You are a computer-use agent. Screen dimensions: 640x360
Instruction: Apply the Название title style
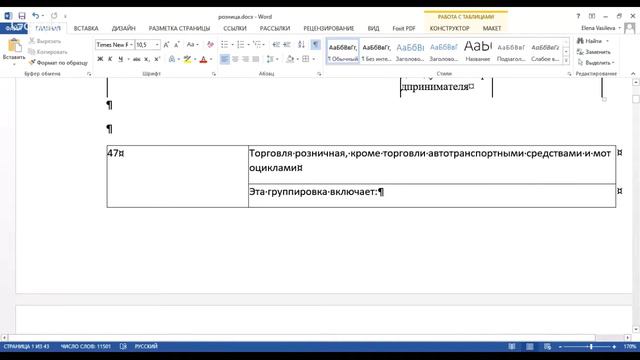(x=478, y=52)
